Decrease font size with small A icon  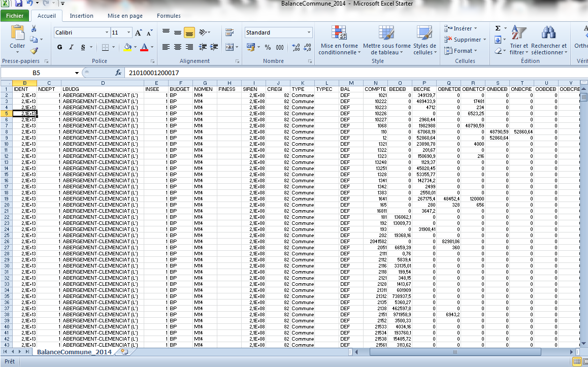pyautogui.click(x=149, y=32)
